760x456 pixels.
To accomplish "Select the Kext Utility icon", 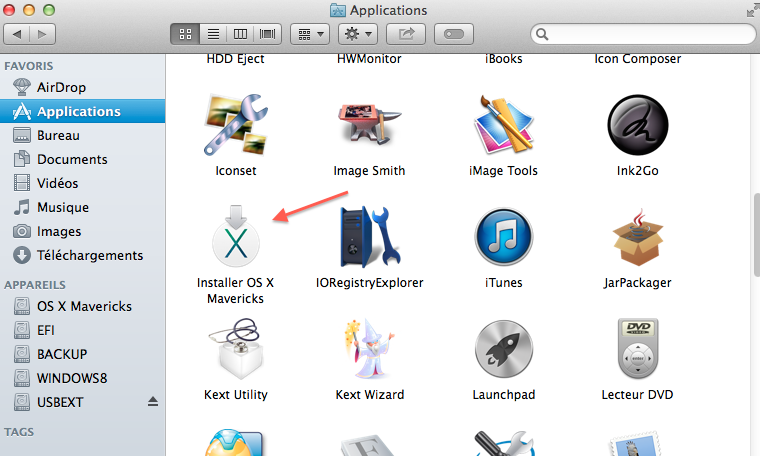I will pos(236,348).
